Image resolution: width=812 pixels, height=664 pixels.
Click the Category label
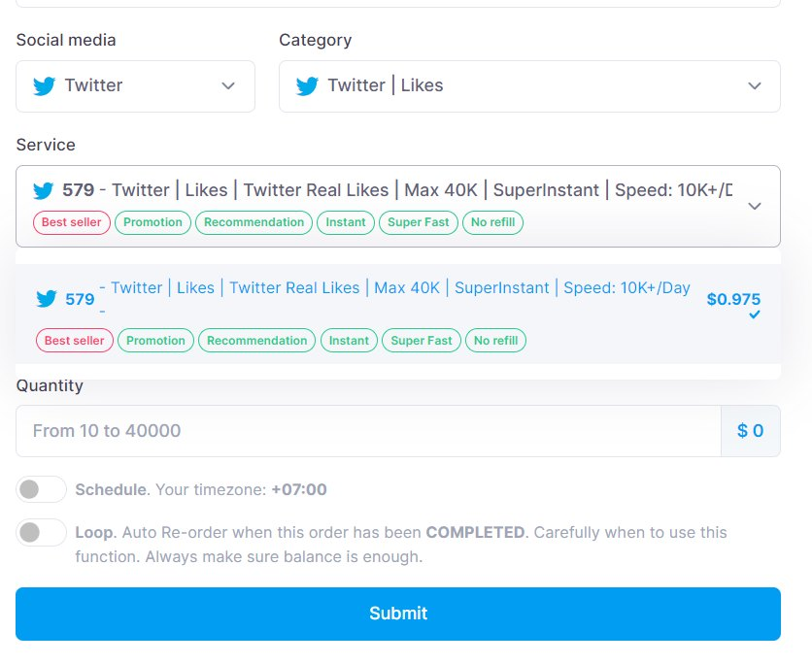(x=316, y=41)
